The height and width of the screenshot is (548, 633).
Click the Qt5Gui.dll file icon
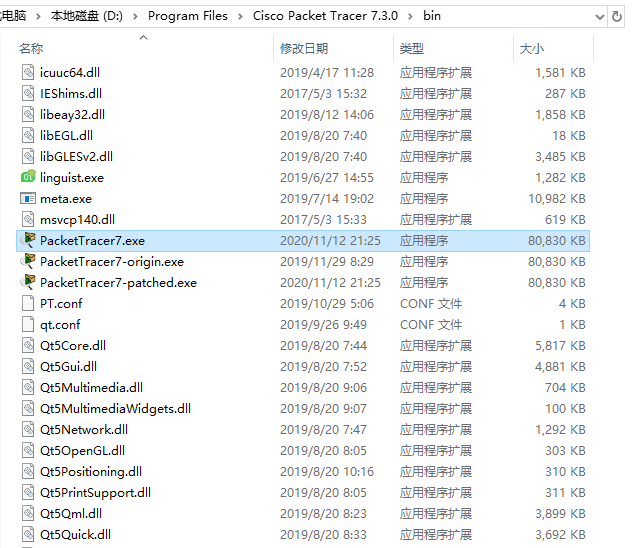pyautogui.click(x=28, y=367)
